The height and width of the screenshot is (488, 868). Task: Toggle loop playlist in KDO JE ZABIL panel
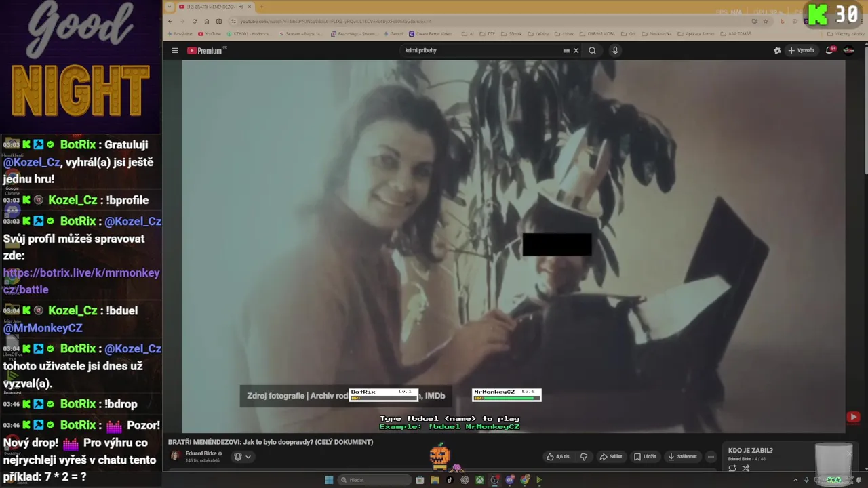732,468
